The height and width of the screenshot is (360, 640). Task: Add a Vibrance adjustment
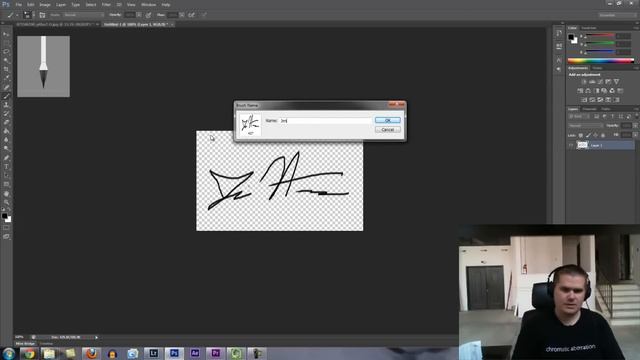(616, 82)
